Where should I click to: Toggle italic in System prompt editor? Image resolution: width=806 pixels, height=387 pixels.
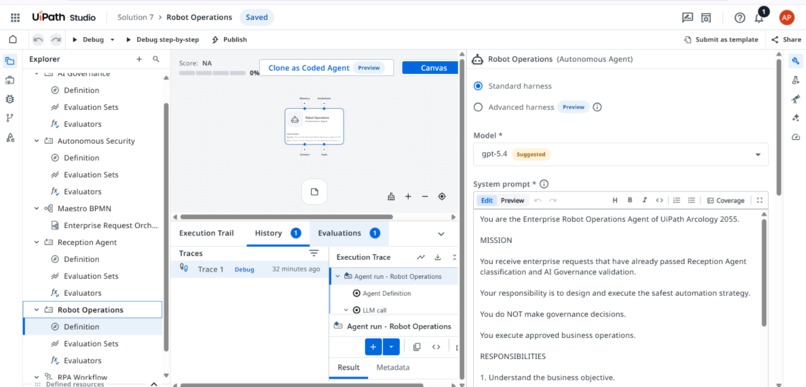[x=645, y=200]
